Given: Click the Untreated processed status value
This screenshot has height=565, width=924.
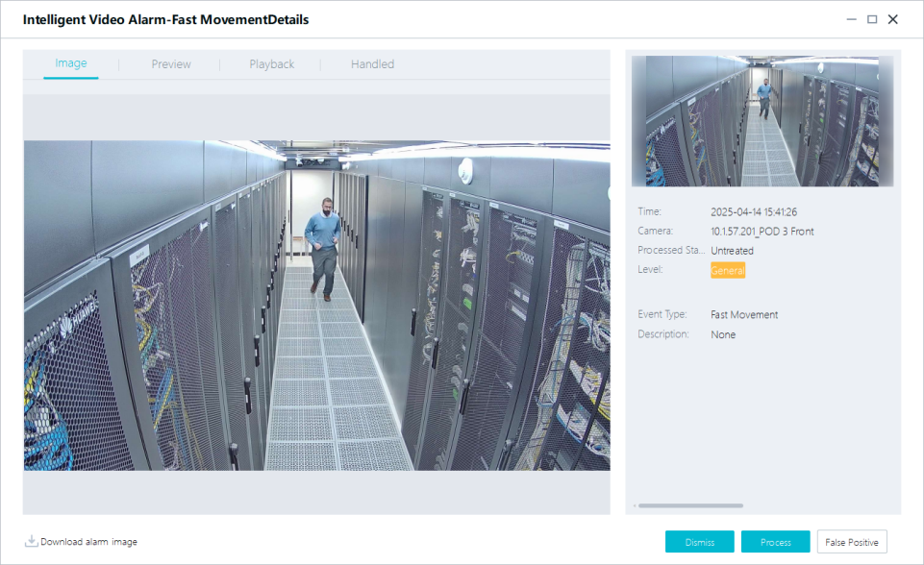Looking at the screenshot, I should 732,251.
